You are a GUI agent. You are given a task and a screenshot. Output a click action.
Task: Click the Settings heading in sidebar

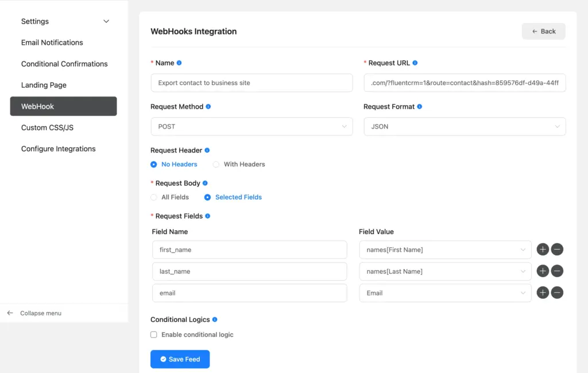point(35,21)
